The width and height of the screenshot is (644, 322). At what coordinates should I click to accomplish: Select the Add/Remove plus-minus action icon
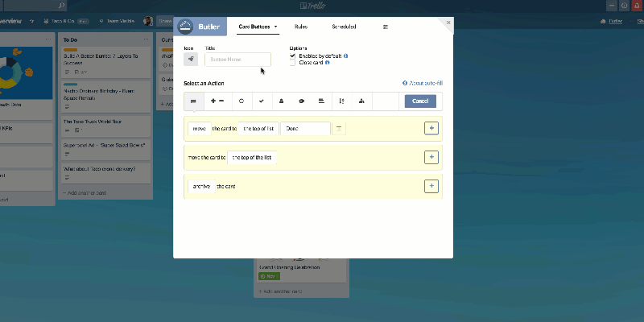point(217,101)
